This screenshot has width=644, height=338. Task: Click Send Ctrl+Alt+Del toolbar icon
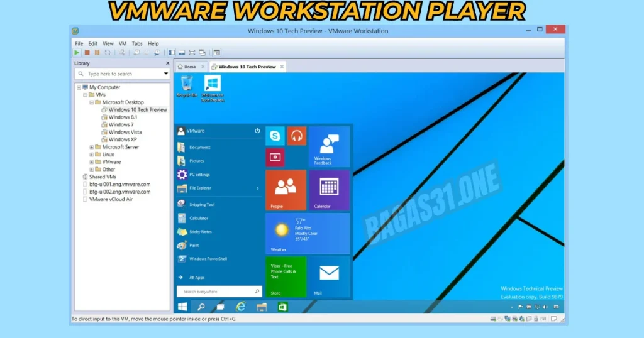point(122,53)
